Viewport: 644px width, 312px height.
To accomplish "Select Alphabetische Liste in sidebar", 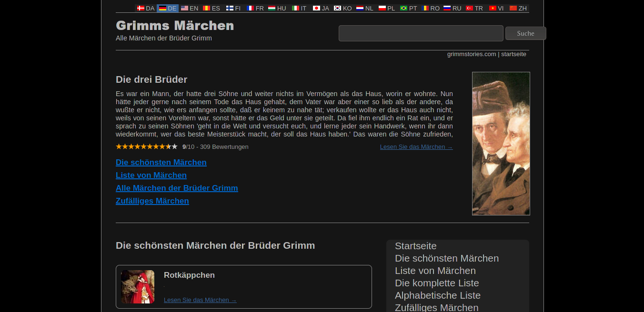I will point(438,295).
